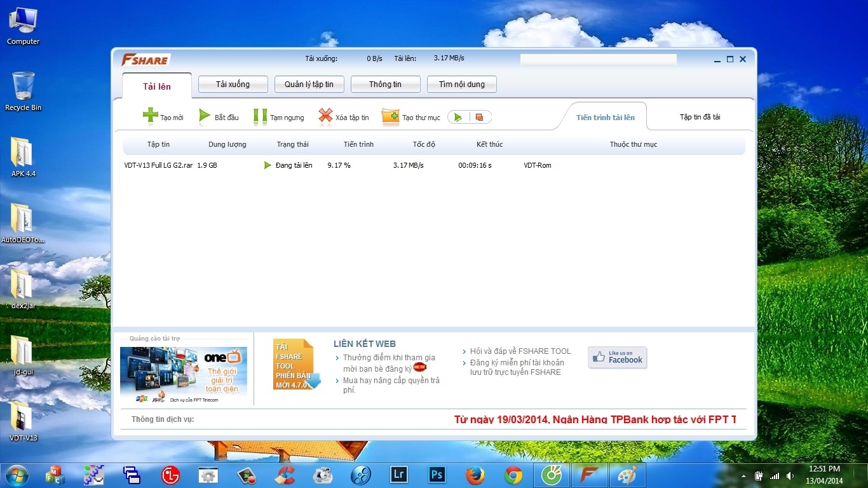
Task: Click the Tải FSHARE Tool 4.7.0 download icon
Action: tap(295, 364)
